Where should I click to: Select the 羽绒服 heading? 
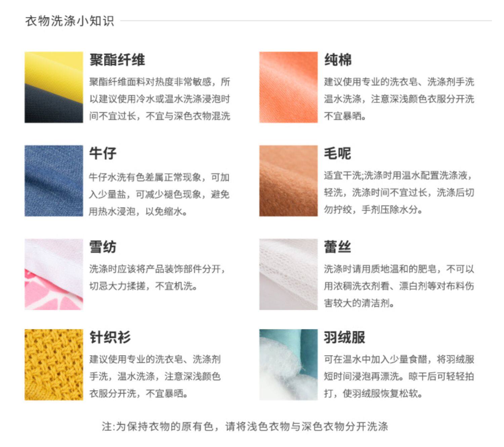[x=344, y=337]
